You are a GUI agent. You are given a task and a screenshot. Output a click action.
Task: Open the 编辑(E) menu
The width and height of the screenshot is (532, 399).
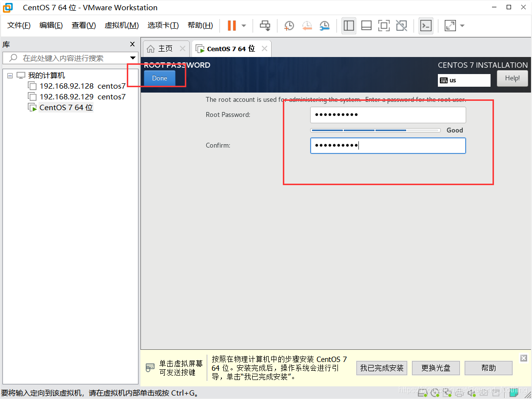point(51,25)
